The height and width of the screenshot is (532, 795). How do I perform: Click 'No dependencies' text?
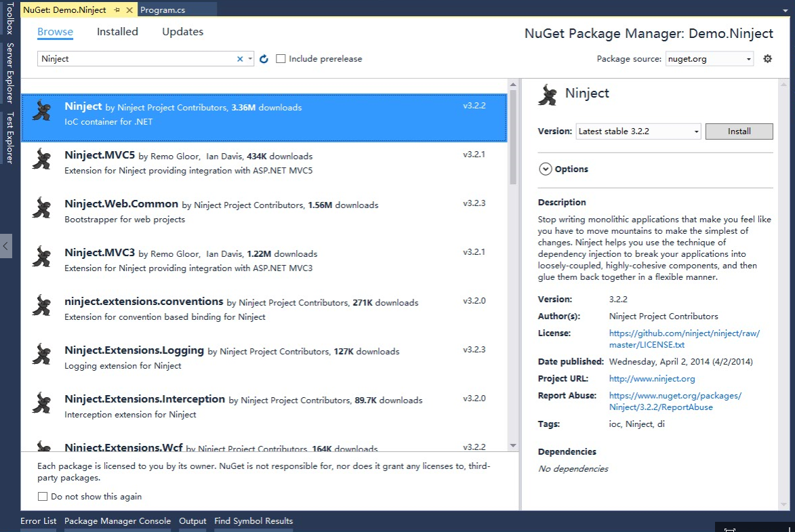click(x=573, y=468)
